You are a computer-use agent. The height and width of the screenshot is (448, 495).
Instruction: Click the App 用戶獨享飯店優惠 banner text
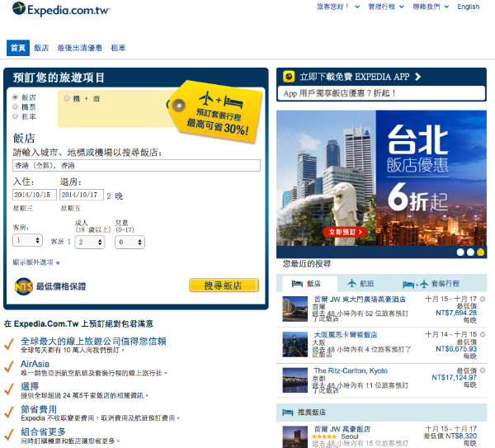(340, 93)
